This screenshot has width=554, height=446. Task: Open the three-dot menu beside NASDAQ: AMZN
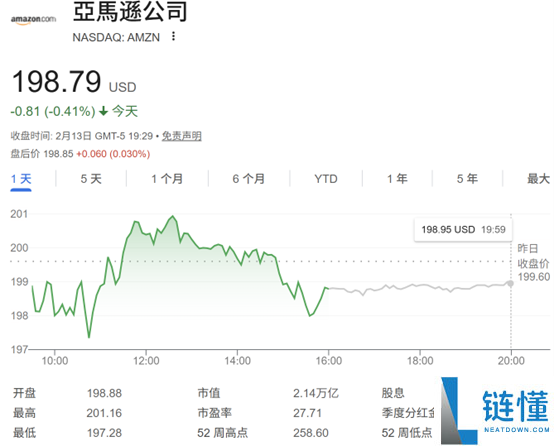(173, 36)
